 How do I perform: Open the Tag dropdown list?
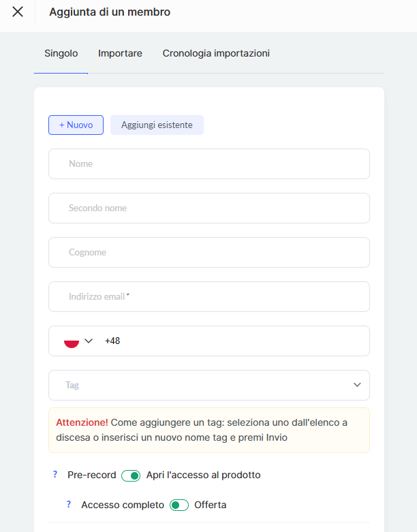[x=204, y=385]
